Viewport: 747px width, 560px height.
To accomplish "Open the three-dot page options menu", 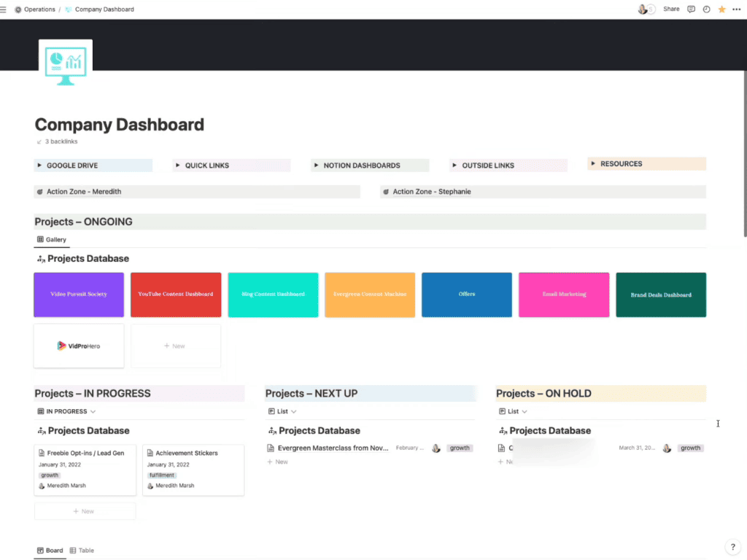I will point(737,9).
